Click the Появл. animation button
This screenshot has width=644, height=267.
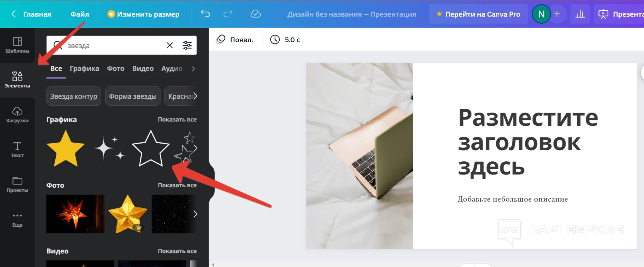pos(235,39)
